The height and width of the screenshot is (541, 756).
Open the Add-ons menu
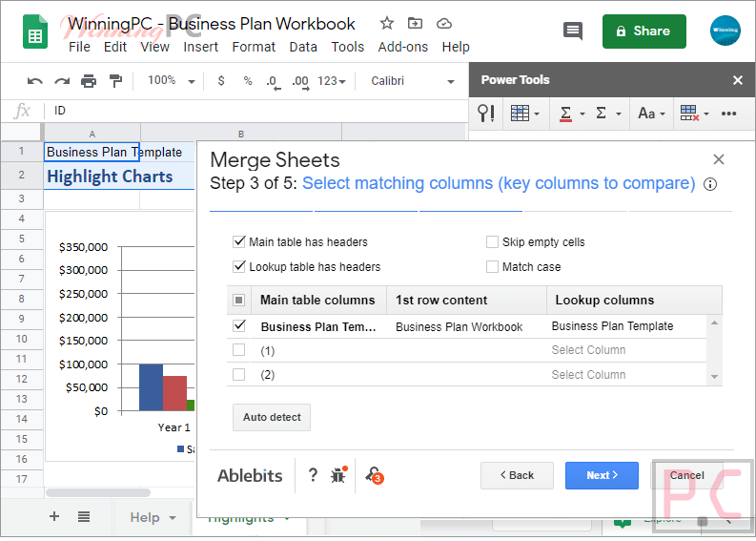(402, 48)
